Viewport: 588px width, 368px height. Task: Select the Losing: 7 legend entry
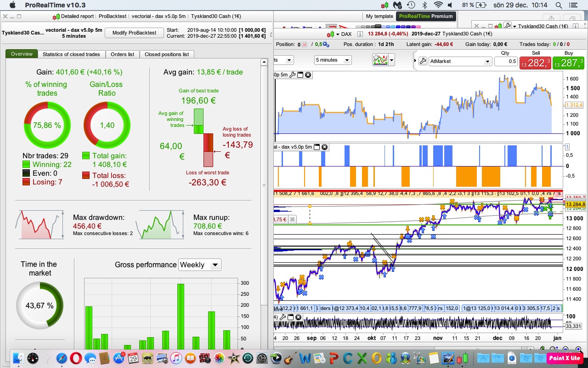click(x=42, y=182)
